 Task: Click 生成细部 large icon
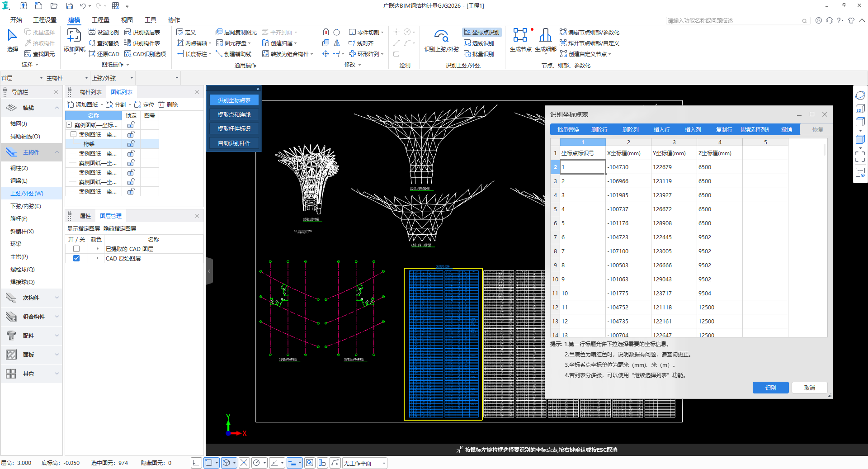click(x=545, y=40)
